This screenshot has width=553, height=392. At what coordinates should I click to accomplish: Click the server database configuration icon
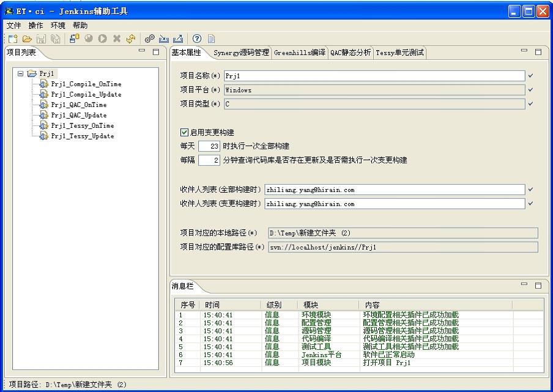[75, 39]
